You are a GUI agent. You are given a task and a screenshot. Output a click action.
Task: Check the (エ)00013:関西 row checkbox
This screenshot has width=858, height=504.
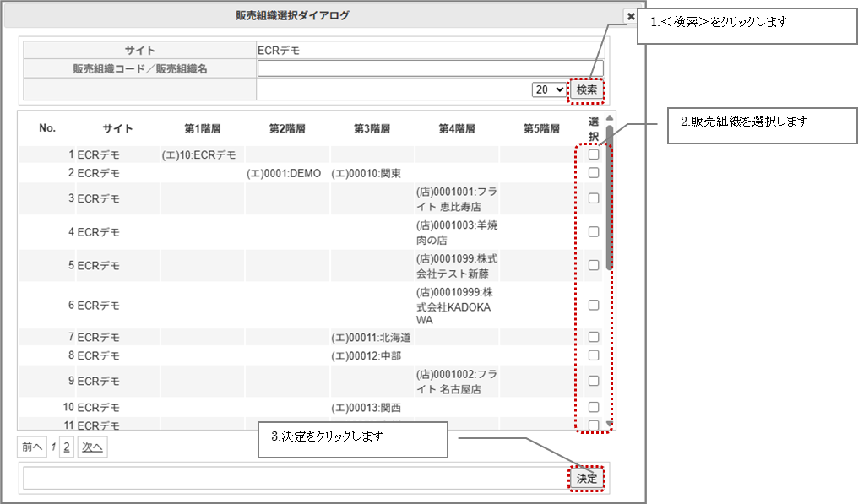point(594,408)
